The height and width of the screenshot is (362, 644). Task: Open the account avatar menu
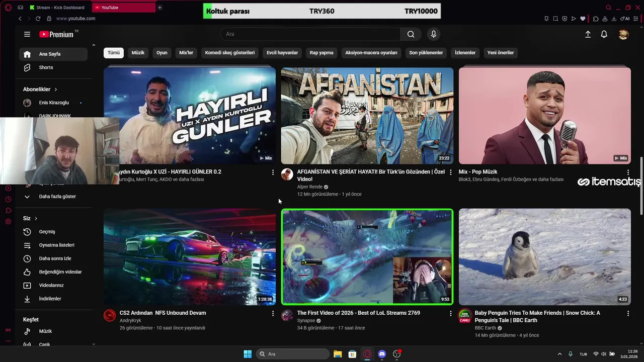coord(623,34)
